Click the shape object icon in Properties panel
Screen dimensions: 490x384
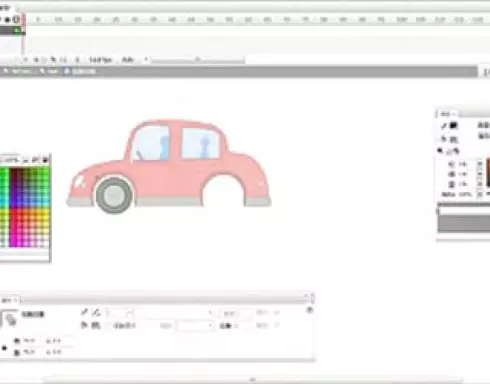pos(10,319)
